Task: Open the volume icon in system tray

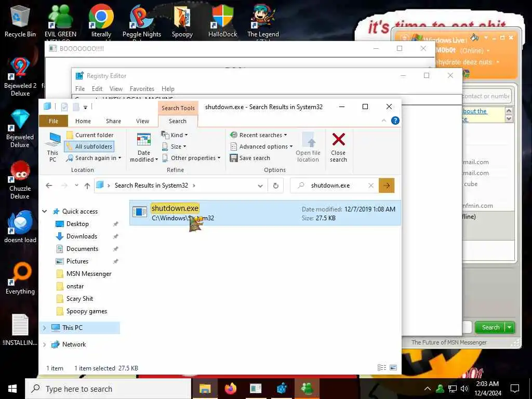Action: point(464,389)
